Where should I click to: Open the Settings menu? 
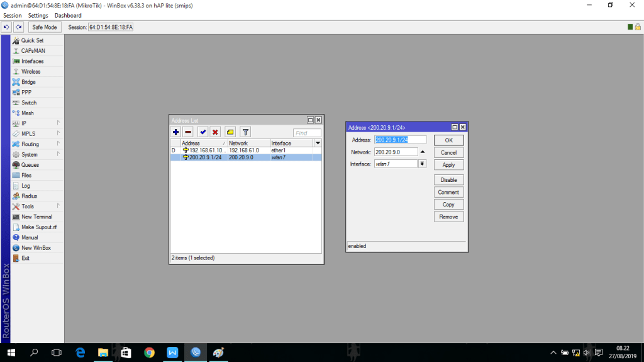(38, 15)
